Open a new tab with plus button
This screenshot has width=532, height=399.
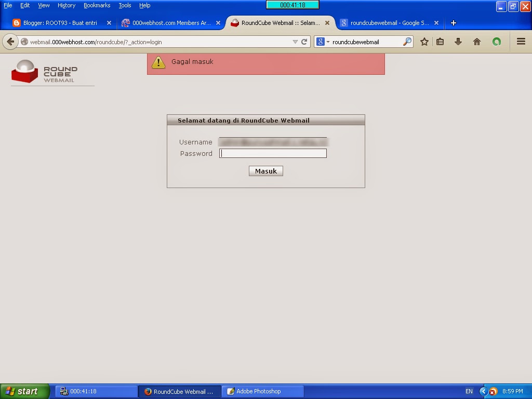click(453, 23)
